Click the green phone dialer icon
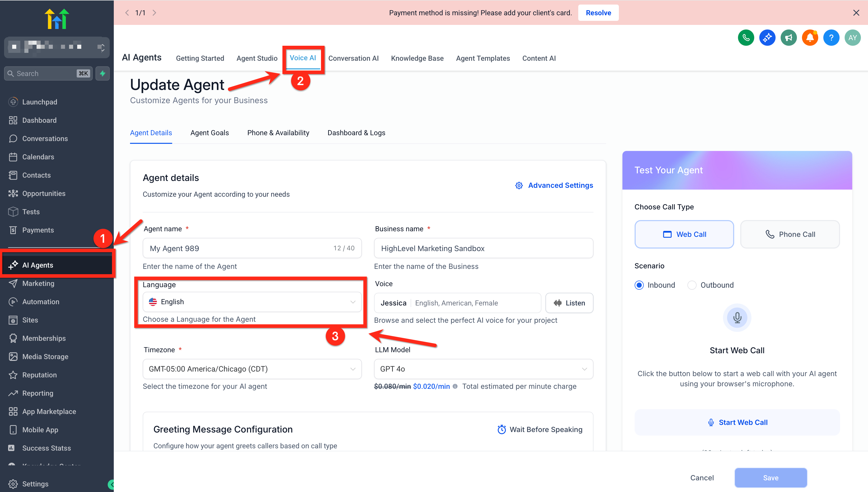Image resolution: width=868 pixels, height=492 pixels. coord(746,38)
